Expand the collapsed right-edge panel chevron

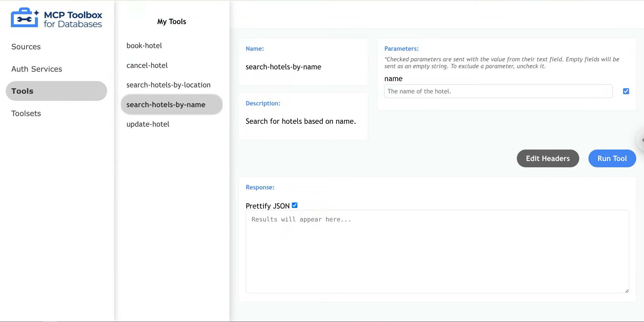click(x=642, y=140)
